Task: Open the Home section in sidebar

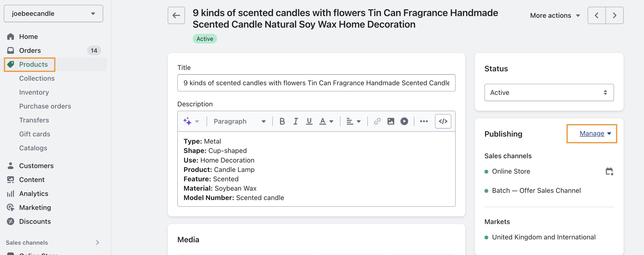Action: [28, 36]
